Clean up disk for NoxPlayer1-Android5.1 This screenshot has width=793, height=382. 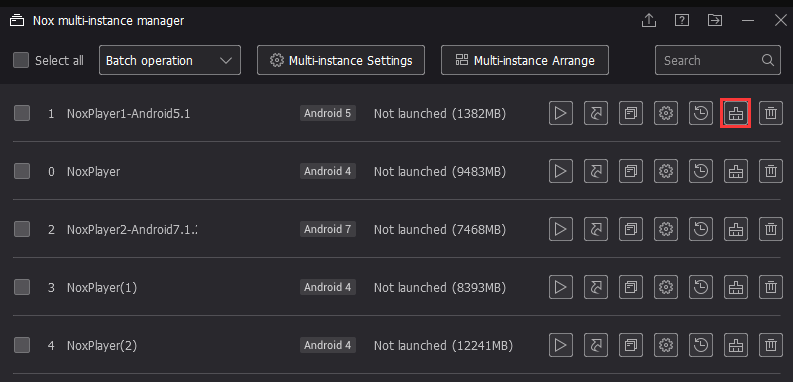tap(735, 113)
